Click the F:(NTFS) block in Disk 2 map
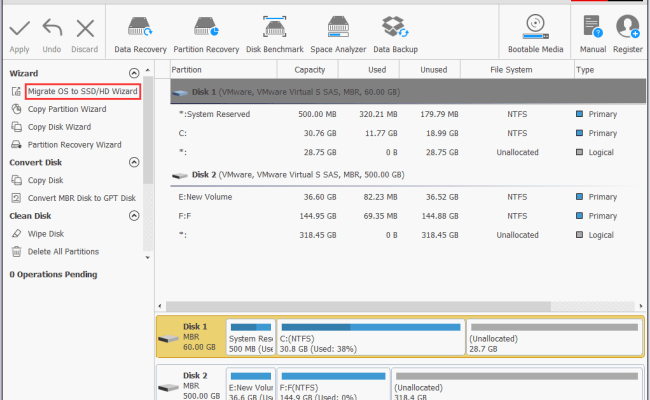Image resolution: width=650 pixels, height=400 pixels. [333, 384]
